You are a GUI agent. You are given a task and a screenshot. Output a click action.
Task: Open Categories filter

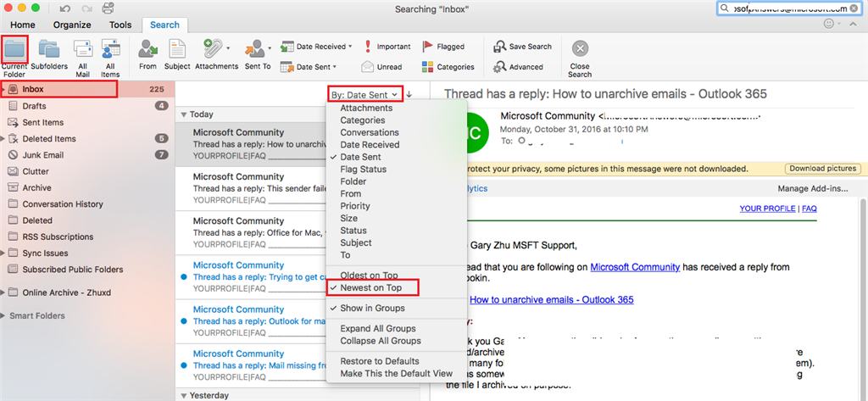(448, 67)
